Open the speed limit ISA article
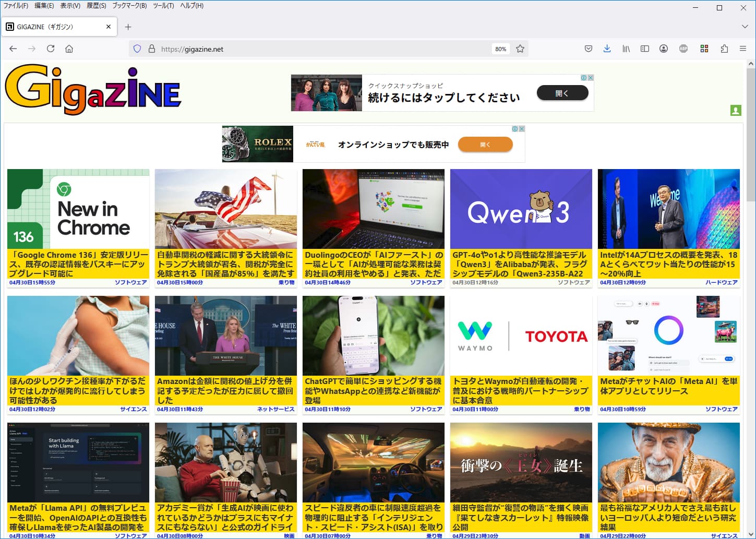The width and height of the screenshot is (756, 539). click(374, 517)
